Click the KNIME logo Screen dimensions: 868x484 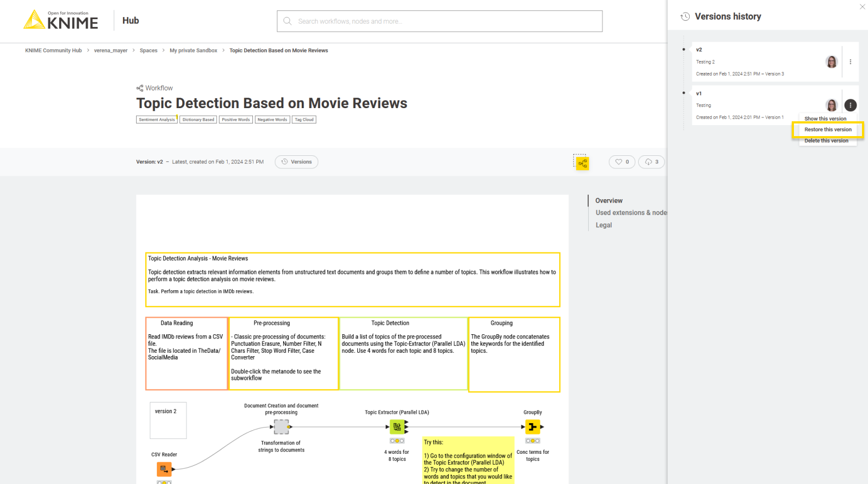61,20
